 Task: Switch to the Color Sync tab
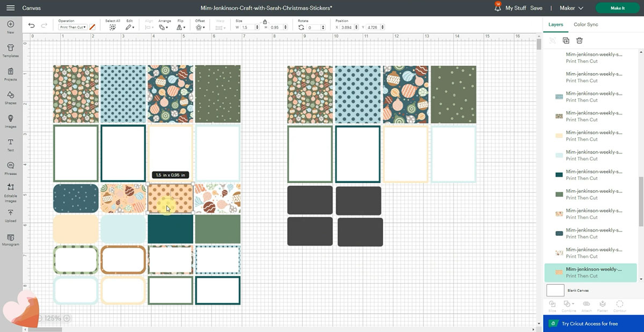(586, 25)
